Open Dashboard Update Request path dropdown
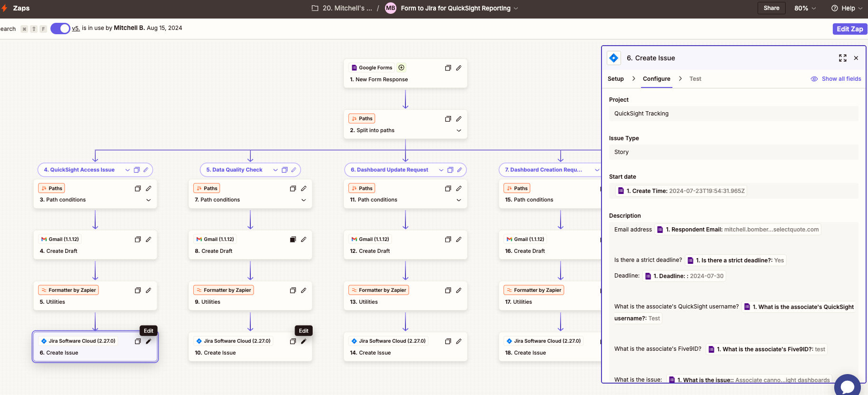 coord(441,170)
